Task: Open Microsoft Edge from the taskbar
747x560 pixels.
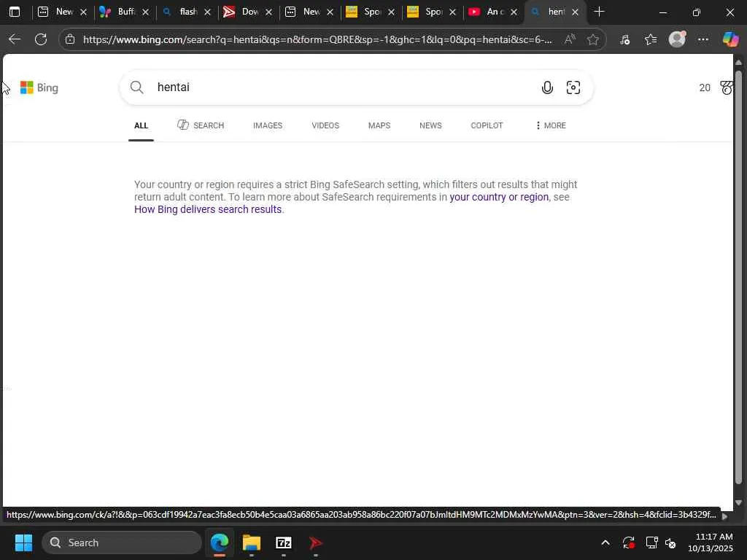Action: pyautogui.click(x=220, y=542)
